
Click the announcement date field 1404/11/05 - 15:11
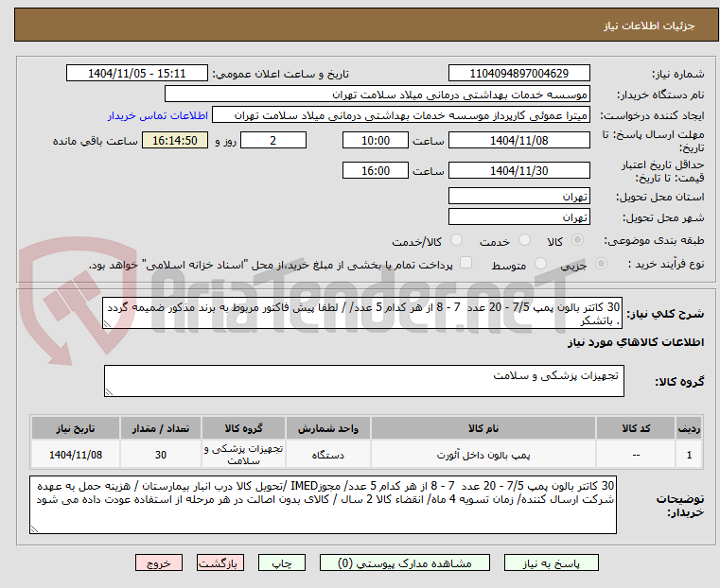pyautogui.click(x=137, y=74)
